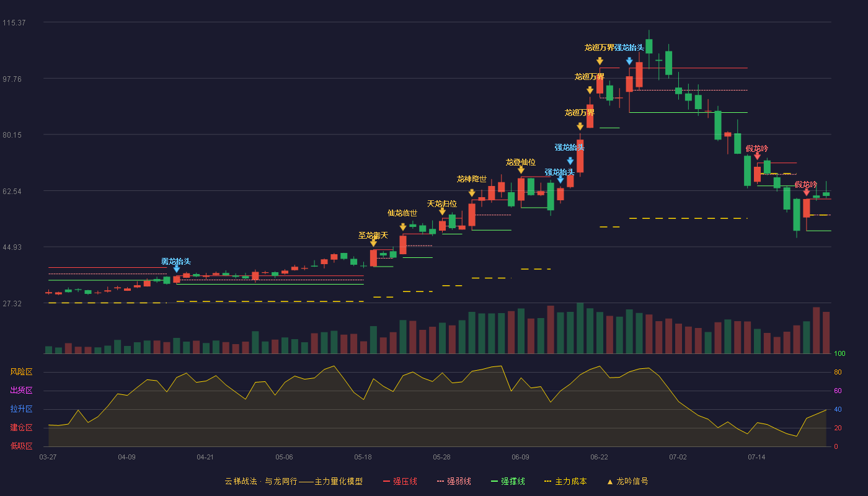Click the 07-02 date label

[x=678, y=457]
